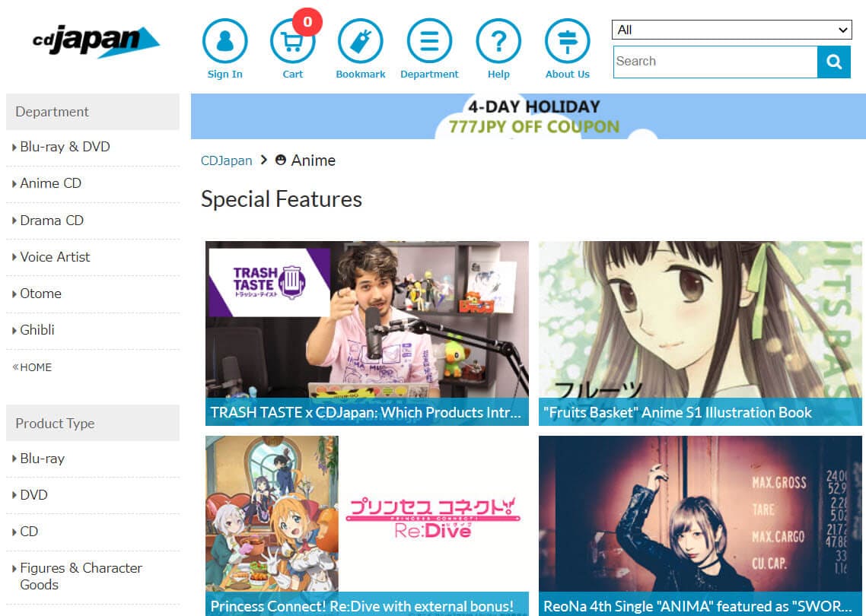Click the Cart text label
Screen dimensions: 866x616
click(x=293, y=74)
